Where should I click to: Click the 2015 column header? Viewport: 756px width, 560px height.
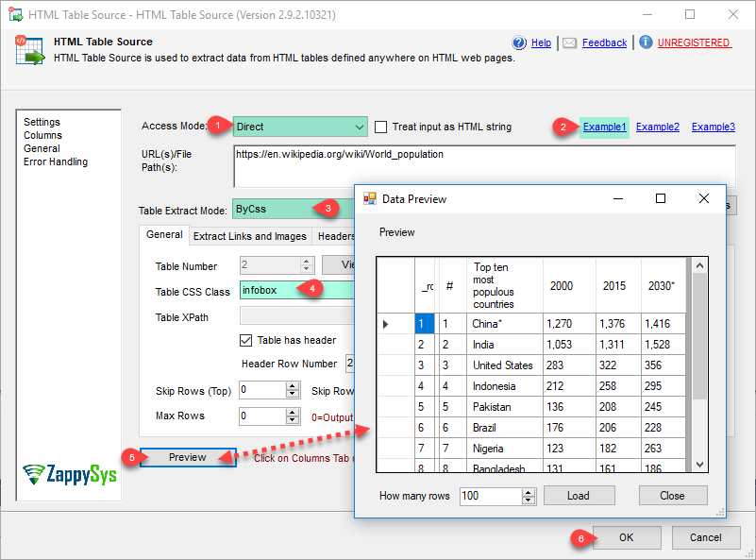point(618,285)
